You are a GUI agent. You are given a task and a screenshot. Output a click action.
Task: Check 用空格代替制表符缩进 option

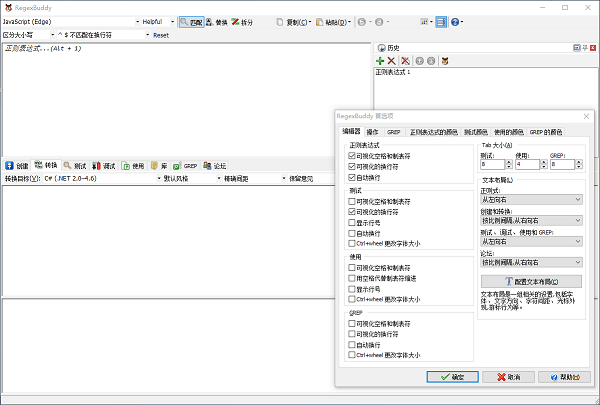tap(351, 277)
